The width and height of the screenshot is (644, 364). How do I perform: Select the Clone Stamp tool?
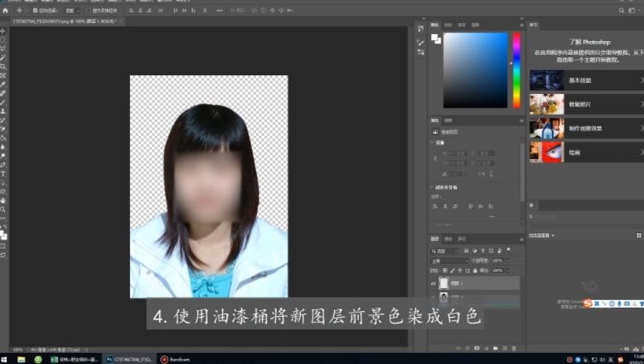coord(3,111)
